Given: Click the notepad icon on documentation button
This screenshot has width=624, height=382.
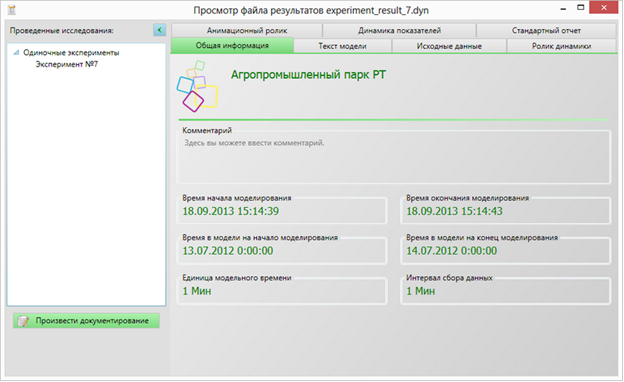Looking at the screenshot, I should 23,321.
